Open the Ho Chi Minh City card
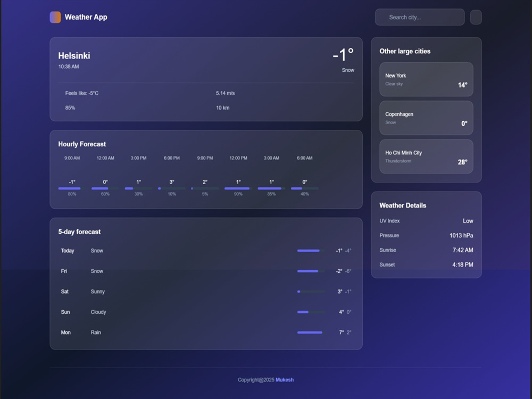 [x=426, y=157]
